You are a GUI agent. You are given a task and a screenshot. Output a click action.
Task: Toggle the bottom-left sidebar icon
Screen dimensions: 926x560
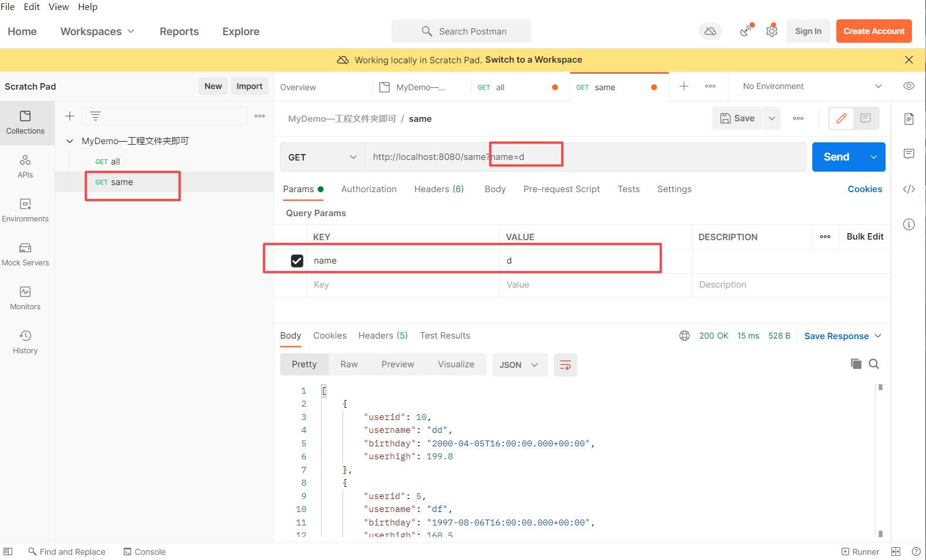coord(8,552)
